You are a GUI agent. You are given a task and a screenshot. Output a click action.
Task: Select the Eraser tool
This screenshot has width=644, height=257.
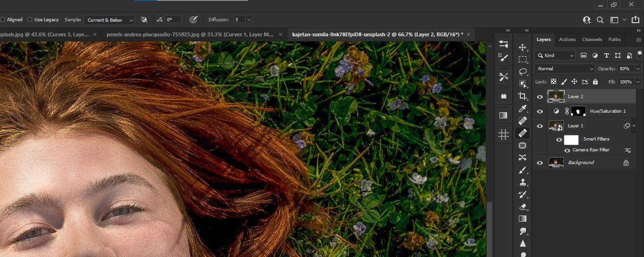click(523, 207)
